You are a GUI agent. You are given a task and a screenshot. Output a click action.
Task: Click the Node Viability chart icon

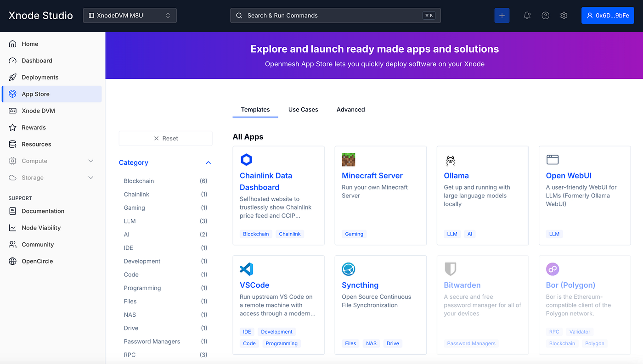13,228
